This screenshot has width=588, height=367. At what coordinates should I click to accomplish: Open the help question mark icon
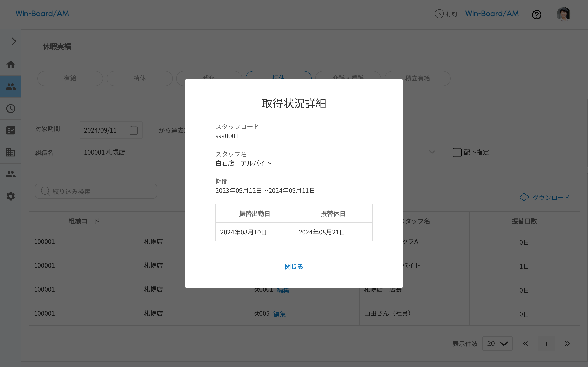(537, 14)
